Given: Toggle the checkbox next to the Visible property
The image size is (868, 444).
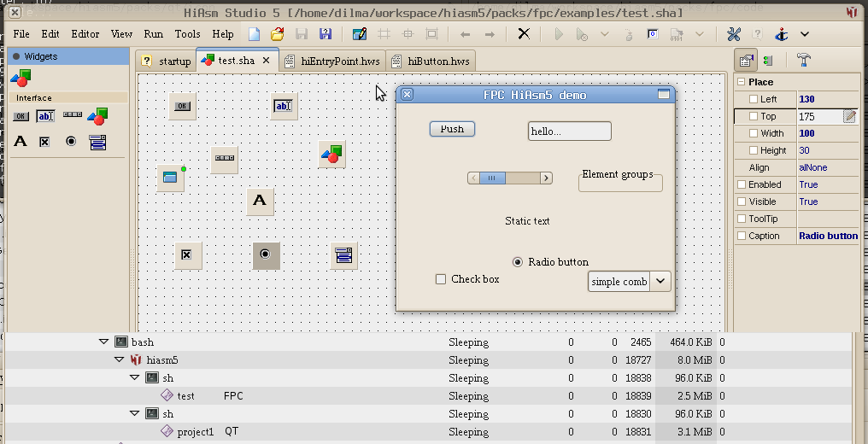Looking at the screenshot, I should [742, 202].
